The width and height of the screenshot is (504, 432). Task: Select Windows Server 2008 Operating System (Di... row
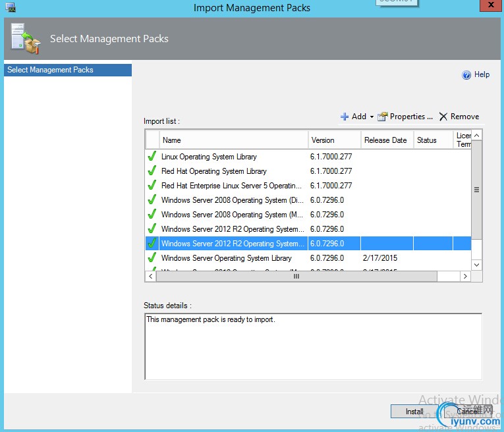308,200
